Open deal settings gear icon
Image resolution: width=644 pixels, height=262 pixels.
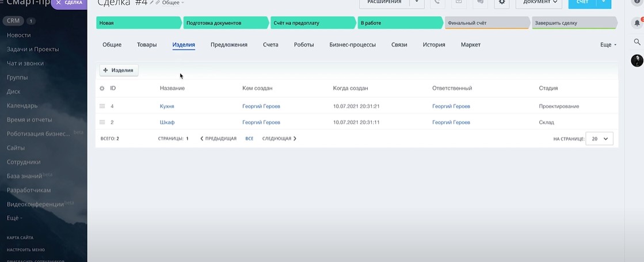coord(501,2)
